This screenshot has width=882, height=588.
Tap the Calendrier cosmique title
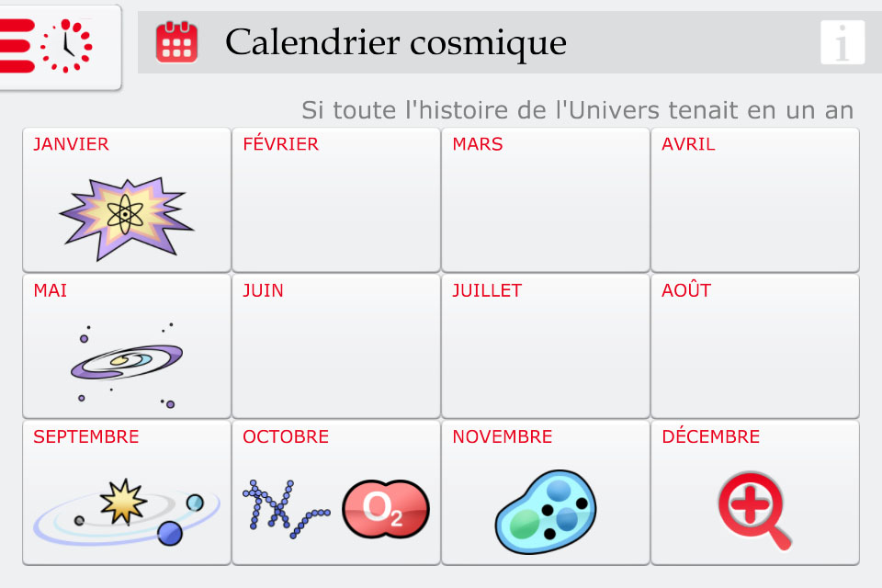[x=395, y=42]
